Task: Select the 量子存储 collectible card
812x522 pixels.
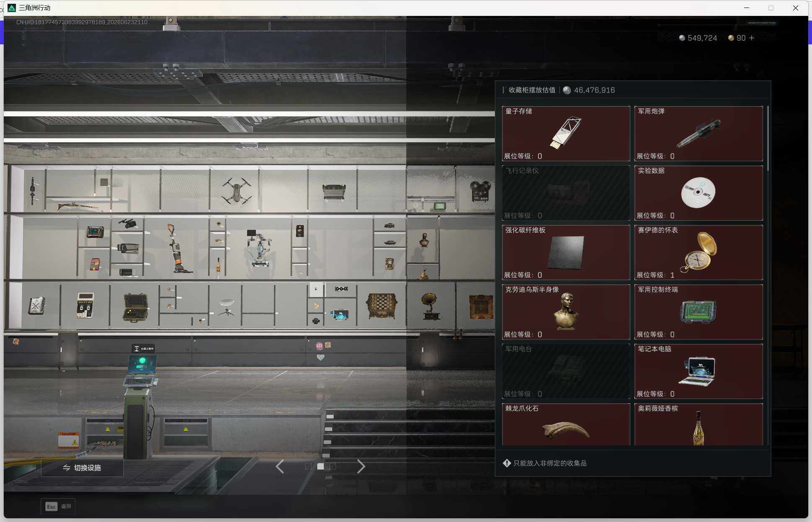Action: (x=566, y=134)
